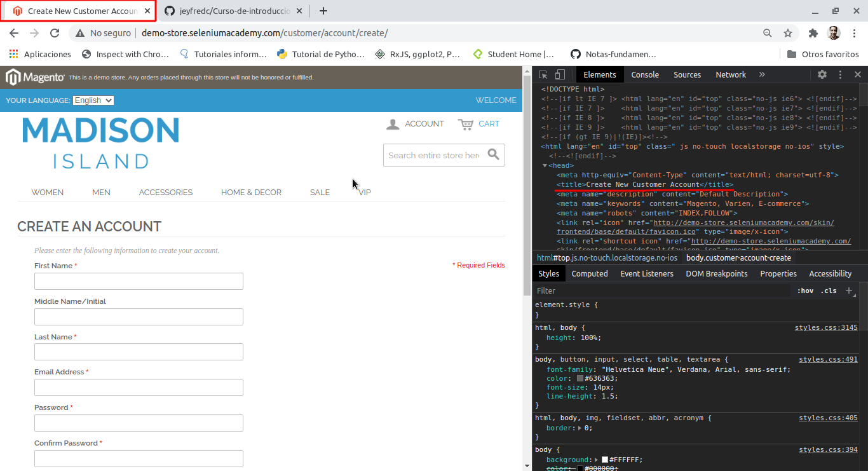Viewport: 868px width, 471px height.
Task: Close the DevTools panel
Action: click(858, 74)
